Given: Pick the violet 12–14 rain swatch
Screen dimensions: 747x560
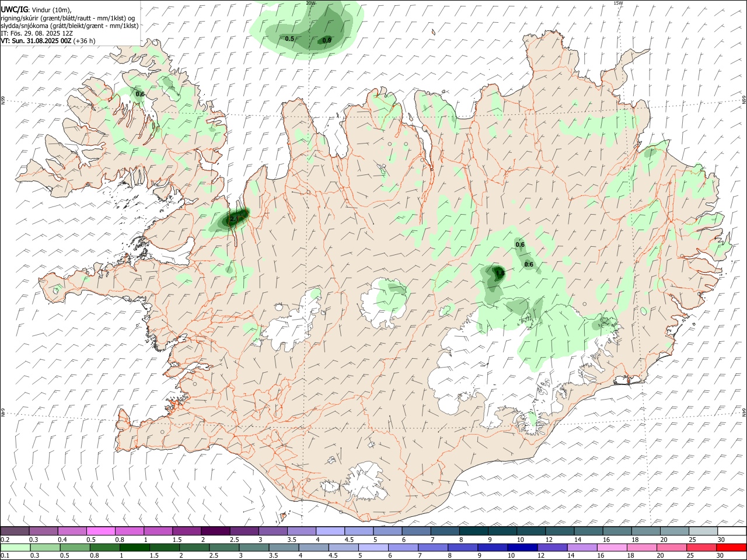Looking at the screenshot, I should 552,547.
